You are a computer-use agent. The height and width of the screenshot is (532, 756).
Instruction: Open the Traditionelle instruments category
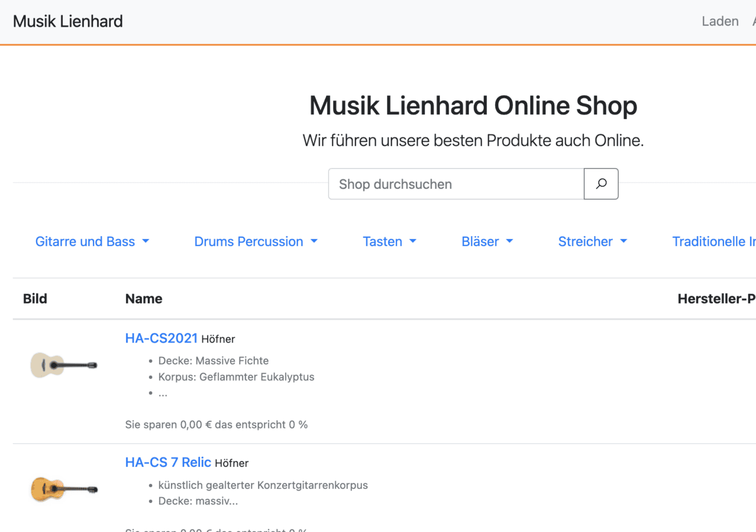point(714,241)
